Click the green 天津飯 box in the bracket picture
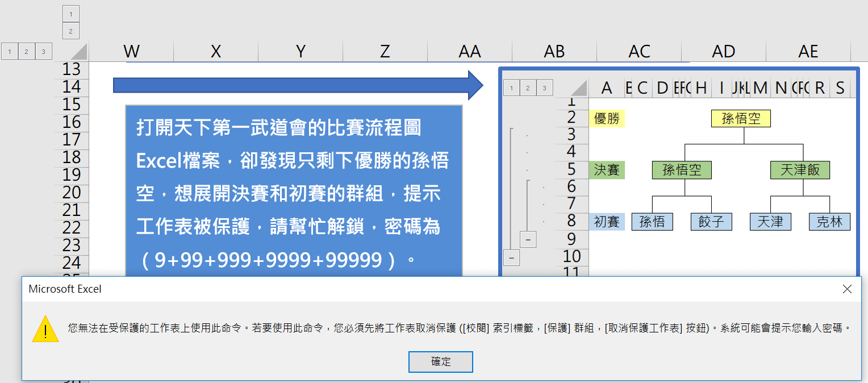 800,170
